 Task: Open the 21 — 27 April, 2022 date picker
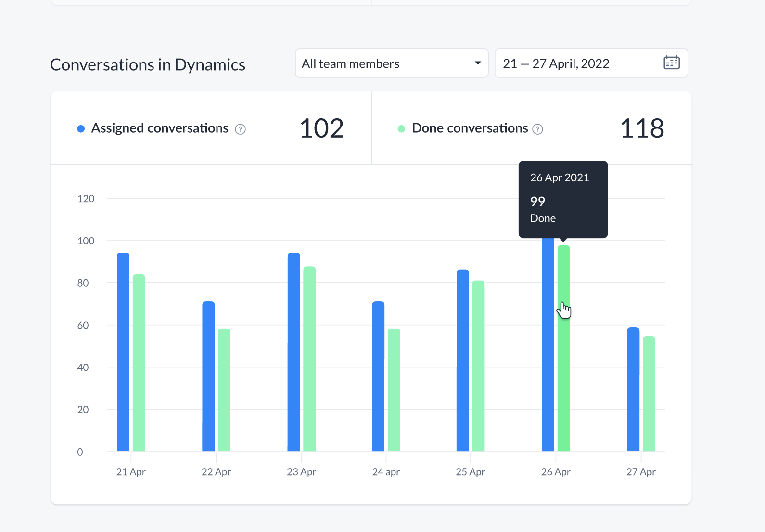tap(591, 63)
